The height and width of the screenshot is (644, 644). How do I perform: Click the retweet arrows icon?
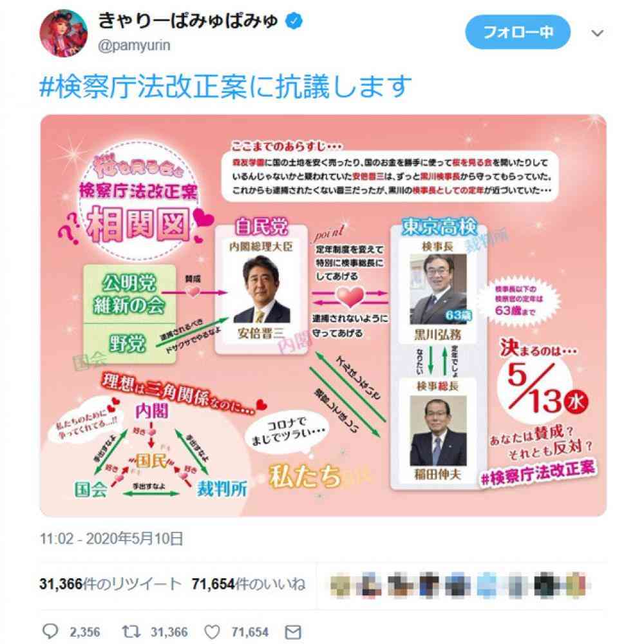tap(131, 631)
